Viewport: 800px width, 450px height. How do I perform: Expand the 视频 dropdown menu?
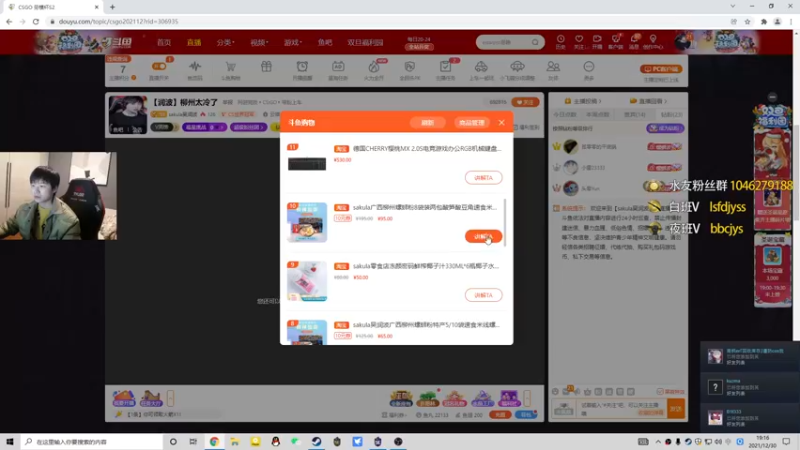coord(259,42)
